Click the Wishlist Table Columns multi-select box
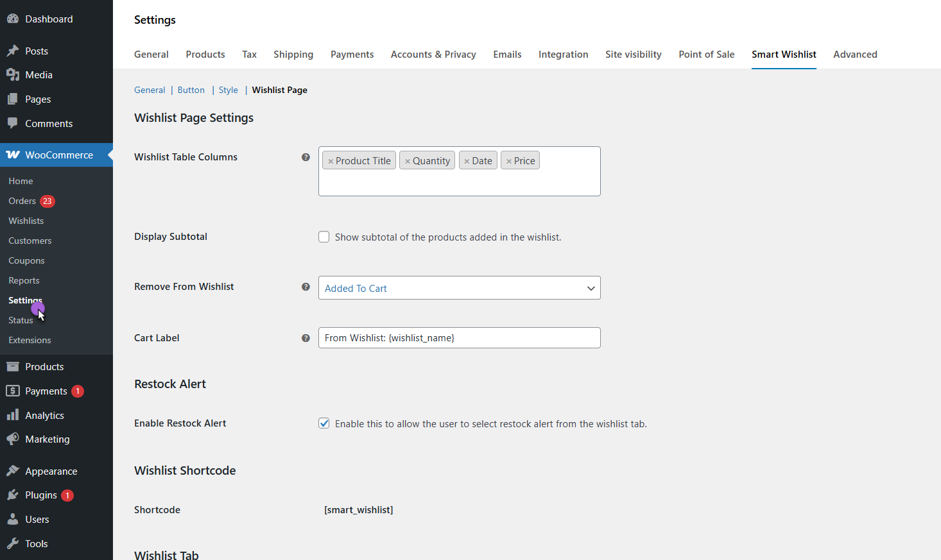This screenshot has height=560, width=941. pos(459,183)
